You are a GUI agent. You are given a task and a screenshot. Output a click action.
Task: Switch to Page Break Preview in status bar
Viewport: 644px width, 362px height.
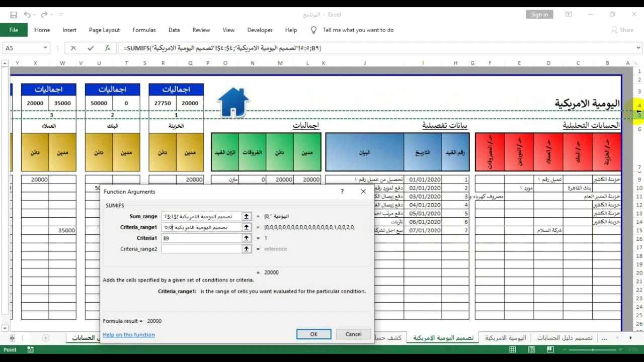click(x=550, y=349)
